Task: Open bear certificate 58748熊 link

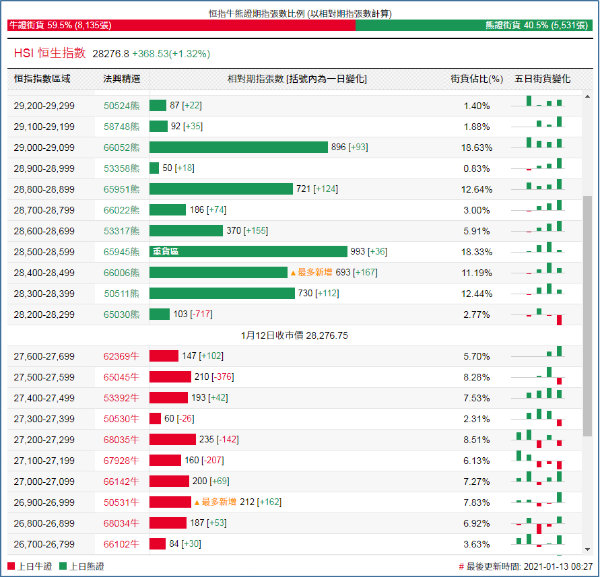Action: pos(121,127)
